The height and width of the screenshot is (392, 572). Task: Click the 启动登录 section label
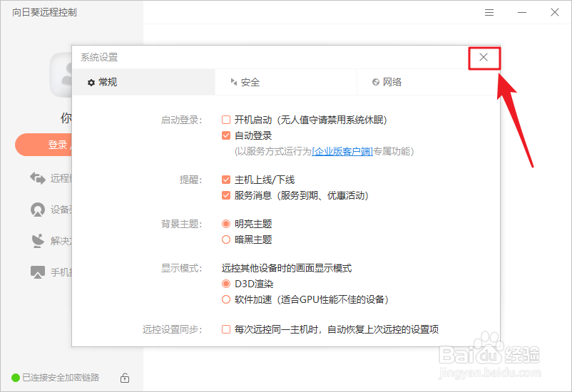[x=181, y=120]
